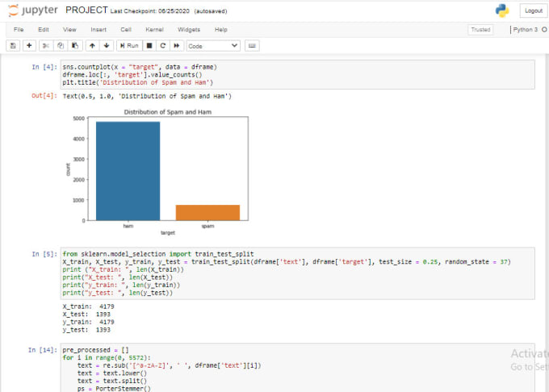This screenshot has width=549, height=392.
Task: Click the chart title Distribution of Spam and Ham
Action: (168, 112)
